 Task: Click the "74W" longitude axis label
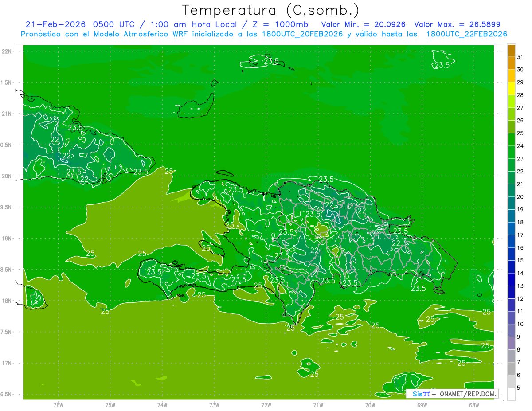pyautogui.click(x=162, y=405)
